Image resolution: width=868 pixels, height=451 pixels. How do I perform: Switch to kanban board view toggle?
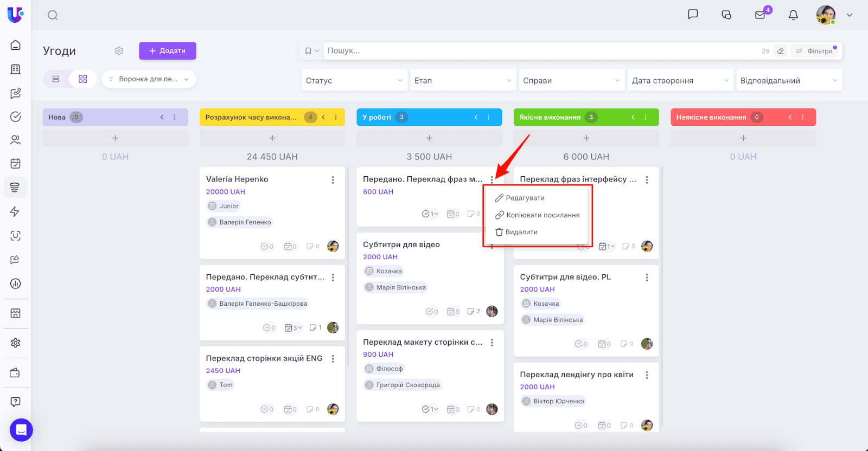pos(83,79)
